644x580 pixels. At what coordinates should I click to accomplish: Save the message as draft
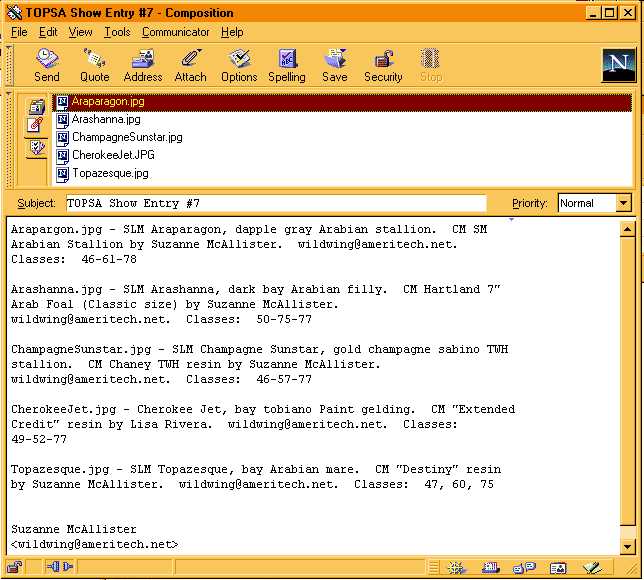click(x=335, y=66)
